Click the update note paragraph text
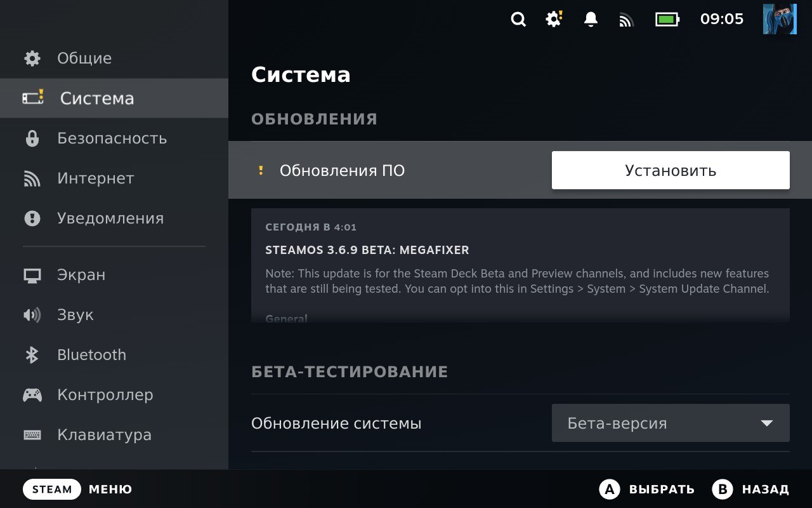 click(517, 281)
